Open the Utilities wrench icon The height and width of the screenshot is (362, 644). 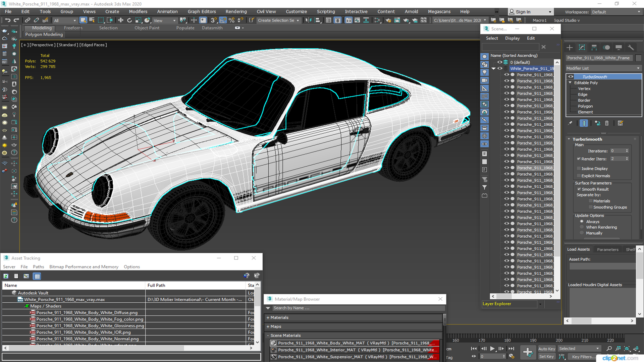[631, 47]
